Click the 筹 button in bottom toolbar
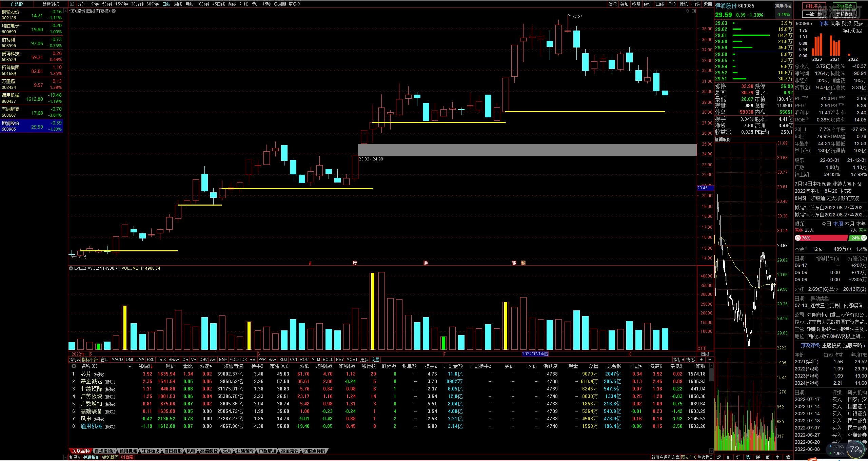The height and width of the screenshot is (461, 868). [788, 457]
